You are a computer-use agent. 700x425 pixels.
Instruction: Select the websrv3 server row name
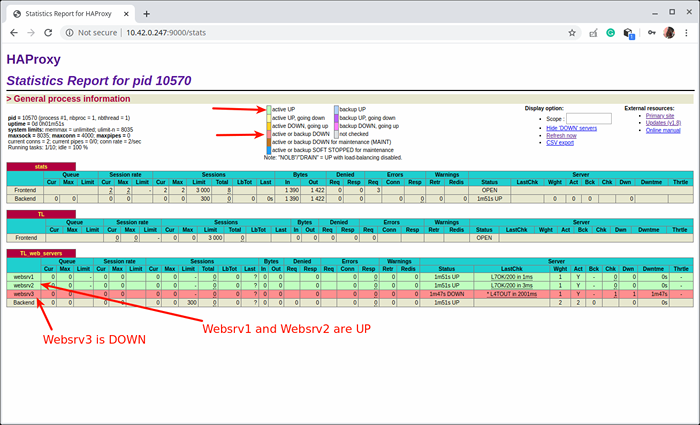point(24,294)
